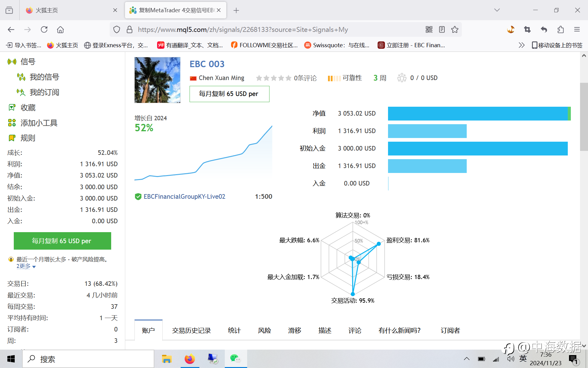The height and width of the screenshot is (368, 588).
Task: Open File Explorer from the taskbar
Action: (167, 359)
